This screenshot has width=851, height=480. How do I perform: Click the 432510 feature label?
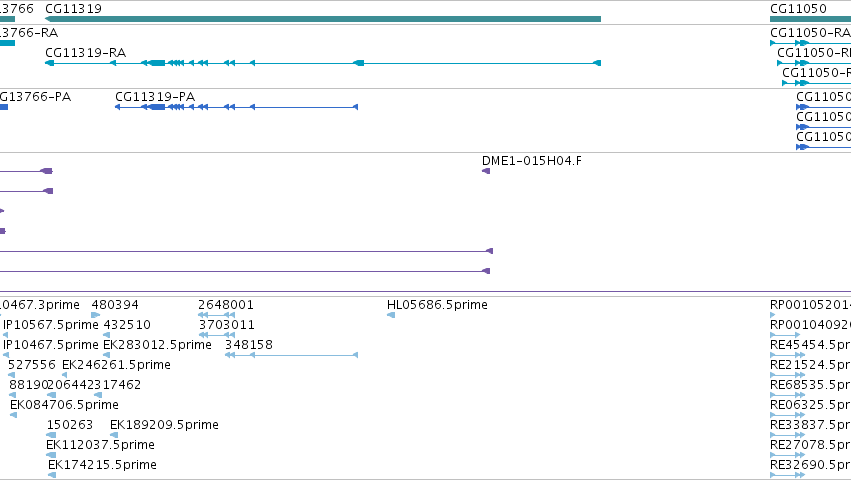[x=127, y=325]
